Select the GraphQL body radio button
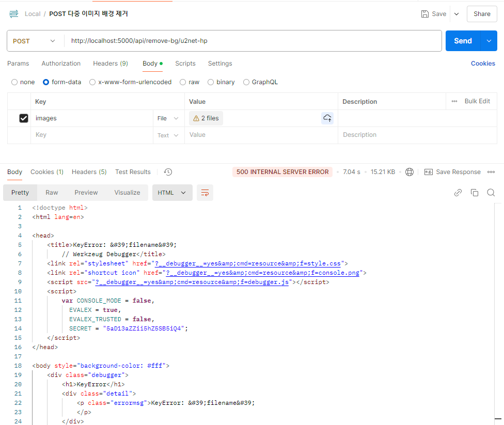 (246, 82)
